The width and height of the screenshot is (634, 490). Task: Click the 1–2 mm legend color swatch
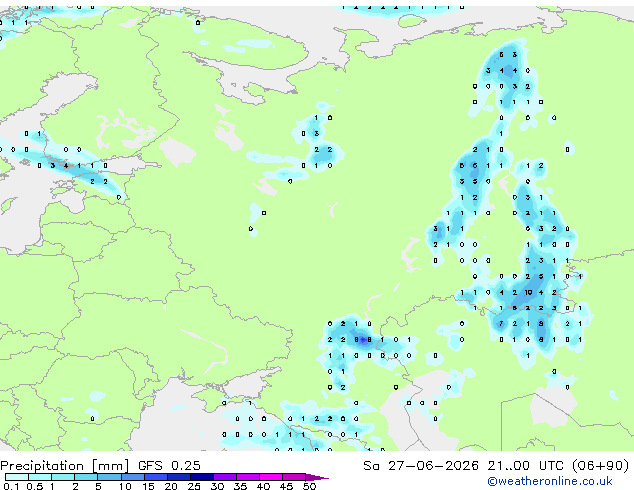(x=63, y=477)
